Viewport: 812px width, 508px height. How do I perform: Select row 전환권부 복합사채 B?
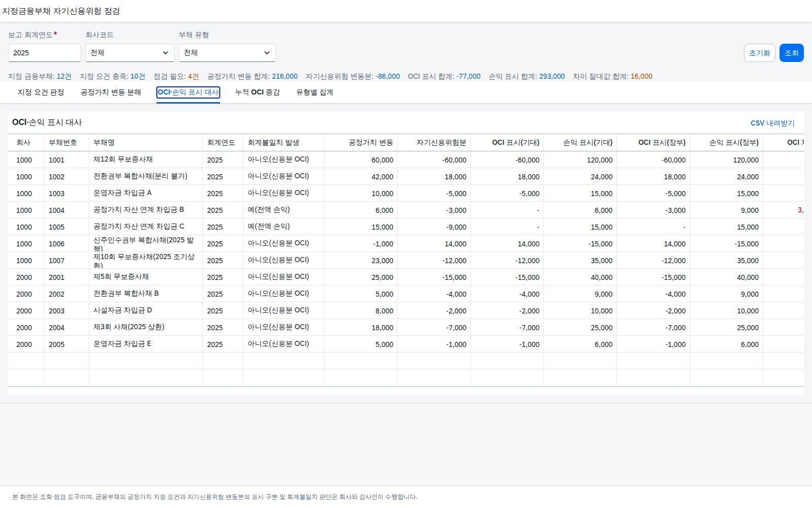tap(406, 294)
